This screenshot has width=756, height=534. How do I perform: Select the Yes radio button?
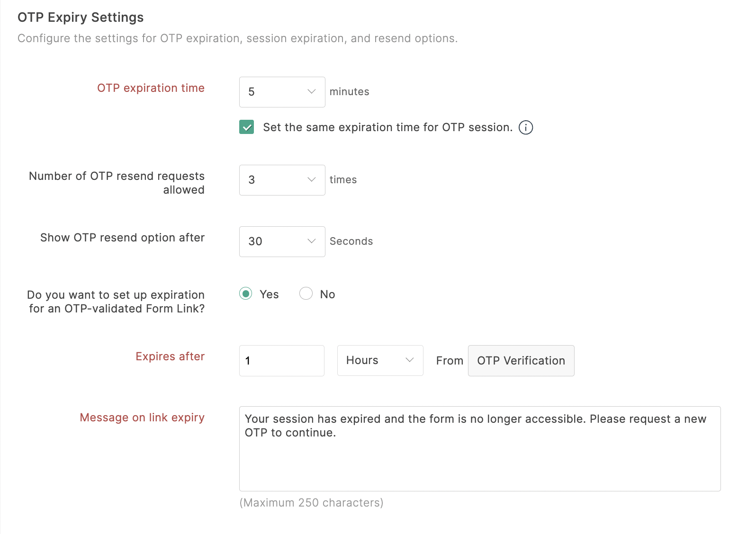coord(246,294)
